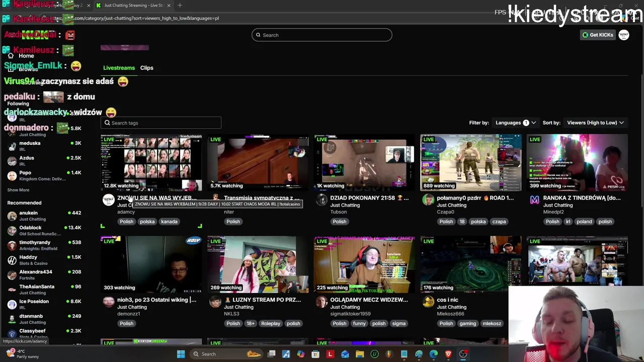Click Get KICKs button

(598, 35)
